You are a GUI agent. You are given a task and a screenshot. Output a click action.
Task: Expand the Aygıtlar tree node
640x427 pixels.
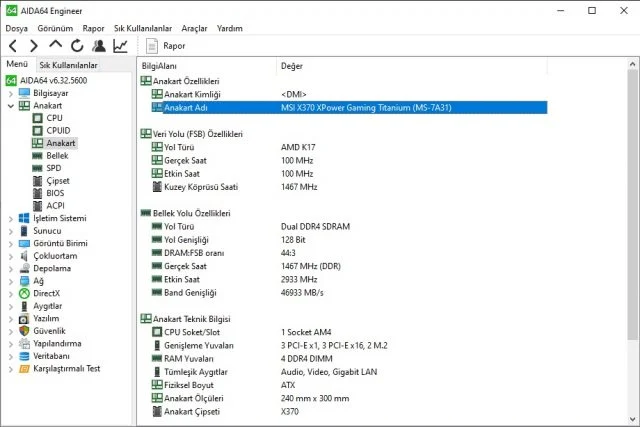coord(11,307)
